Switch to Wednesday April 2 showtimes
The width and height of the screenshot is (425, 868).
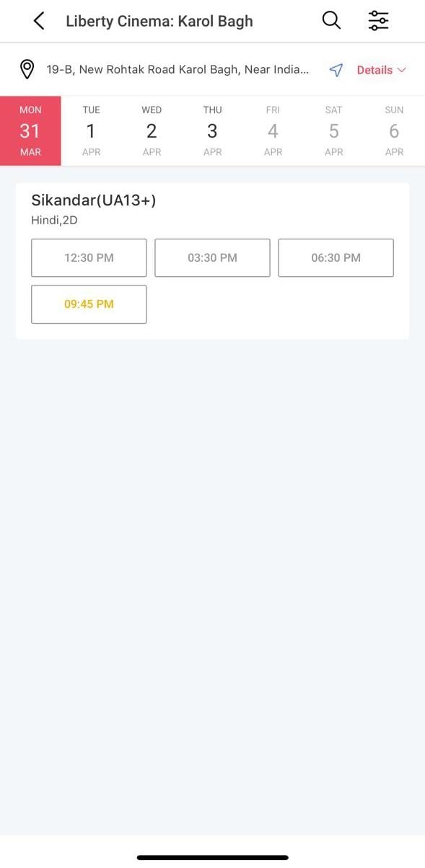click(x=152, y=130)
